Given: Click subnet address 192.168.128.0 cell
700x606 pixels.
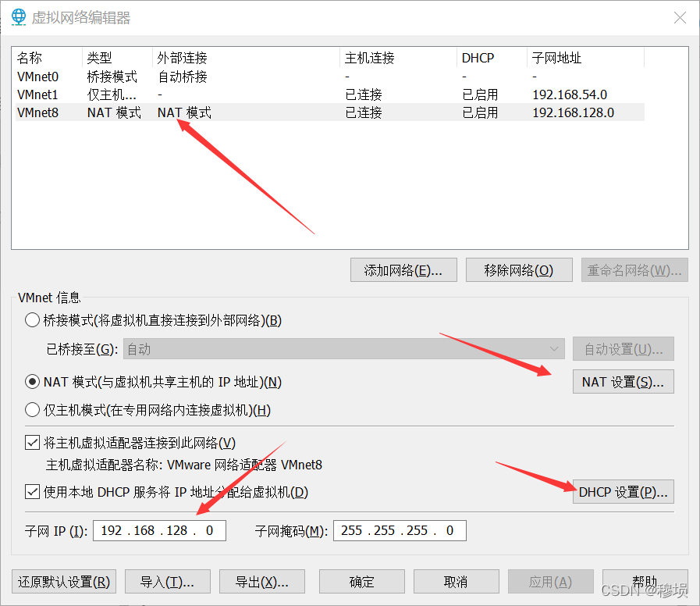Looking at the screenshot, I should (x=574, y=112).
